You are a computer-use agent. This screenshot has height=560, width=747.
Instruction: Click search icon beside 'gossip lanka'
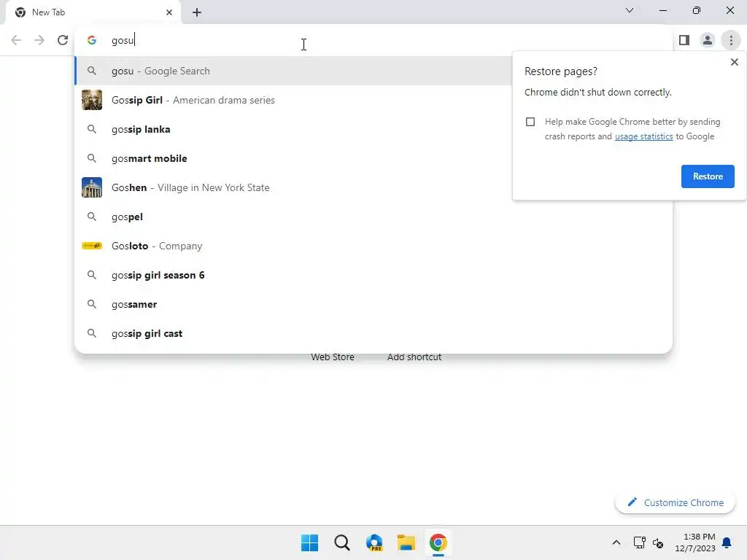tap(92, 129)
